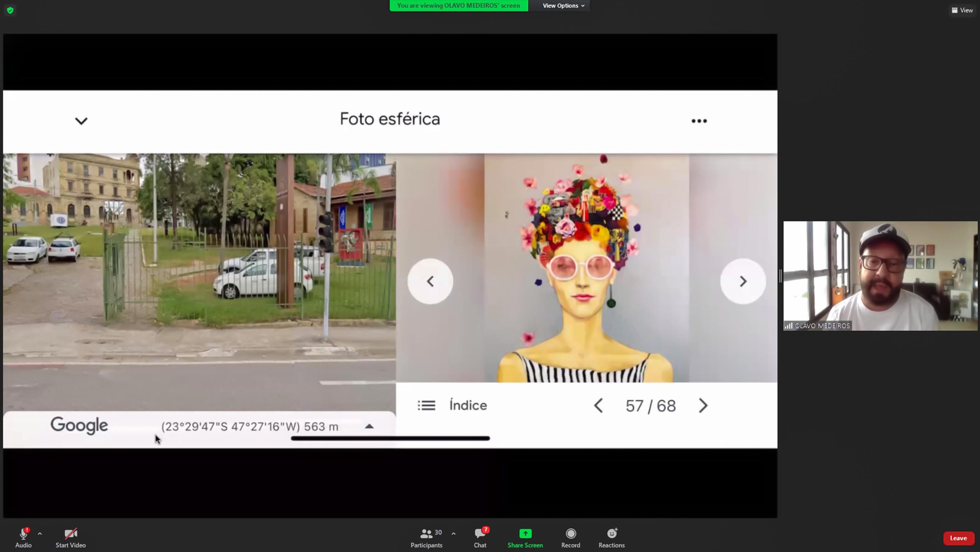Image resolution: width=980 pixels, height=552 pixels.
Task: Open the three-dots menu beside Foto esférica
Action: point(699,121)
